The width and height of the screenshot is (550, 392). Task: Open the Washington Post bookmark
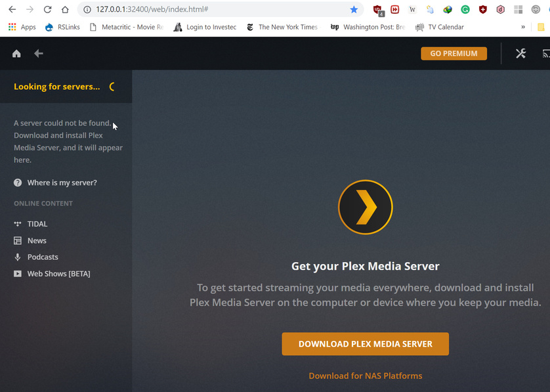(368, 27)
